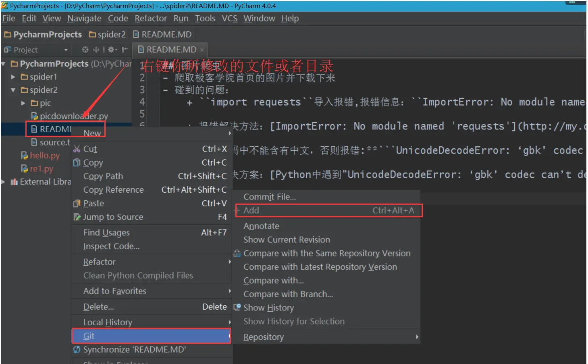Image resolution: width=588 pixels, height=364 pixels.
Task: Select Inspect Code...
Action: pos(152,246)
